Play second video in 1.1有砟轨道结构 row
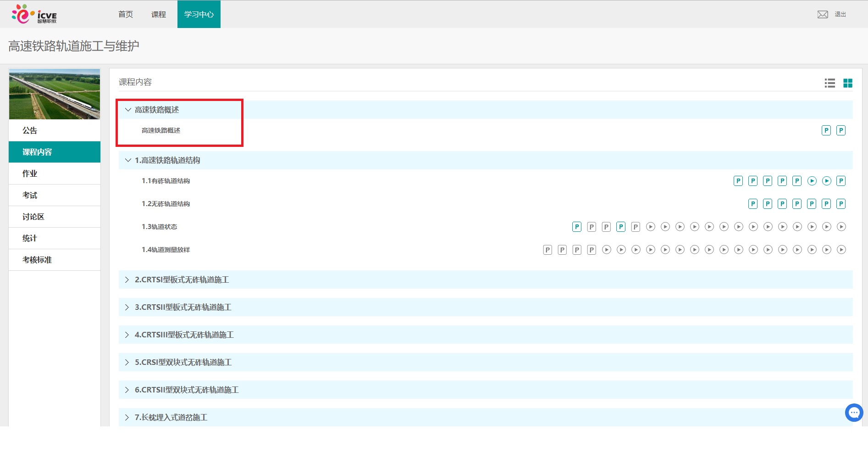This screenshot has width=868, height=459. point(827,181)
